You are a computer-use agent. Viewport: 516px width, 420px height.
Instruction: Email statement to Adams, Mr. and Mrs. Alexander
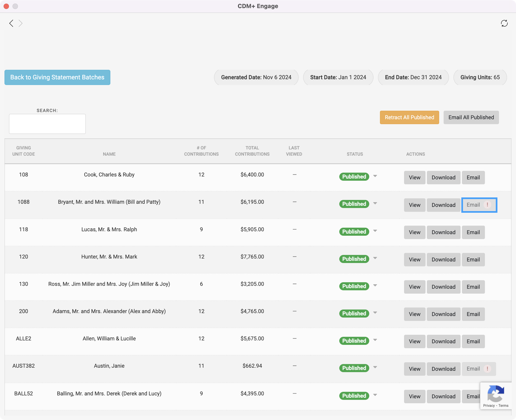coord(473,314)
